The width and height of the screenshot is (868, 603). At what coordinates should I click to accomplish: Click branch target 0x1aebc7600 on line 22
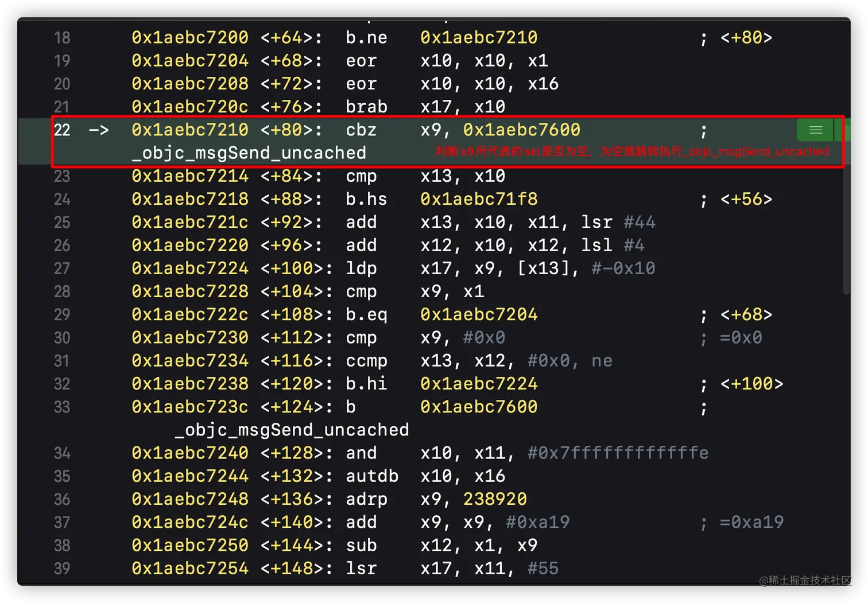pyautogui.click(x=521, y=130)
